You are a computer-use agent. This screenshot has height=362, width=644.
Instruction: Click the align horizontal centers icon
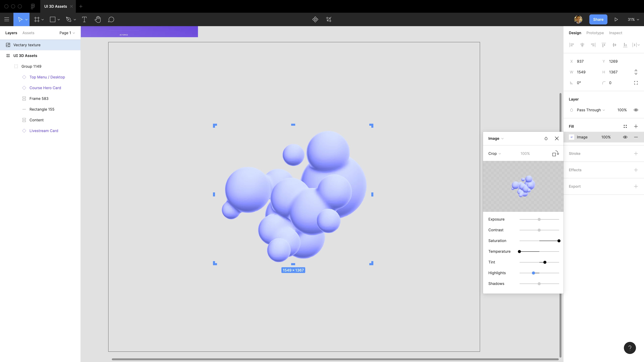click(x=582, y=45)
